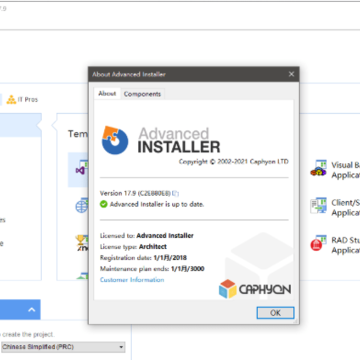Click the Caphyon cube logo
Screen dimensions: 360x360
[228, 289]
